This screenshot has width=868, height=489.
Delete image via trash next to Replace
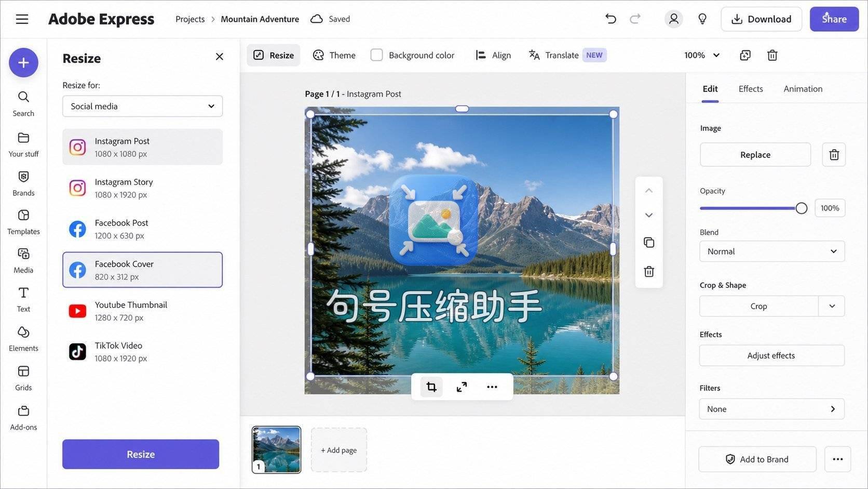pos(834,155)
